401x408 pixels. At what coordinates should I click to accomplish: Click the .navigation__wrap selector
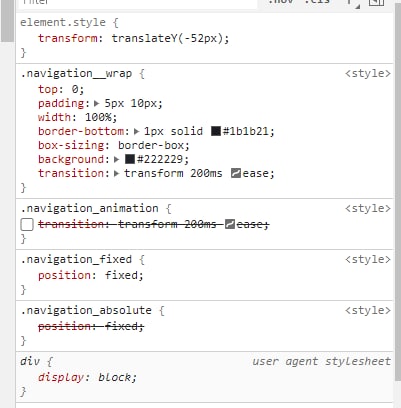pyautogui.click(x=76, y=73)
